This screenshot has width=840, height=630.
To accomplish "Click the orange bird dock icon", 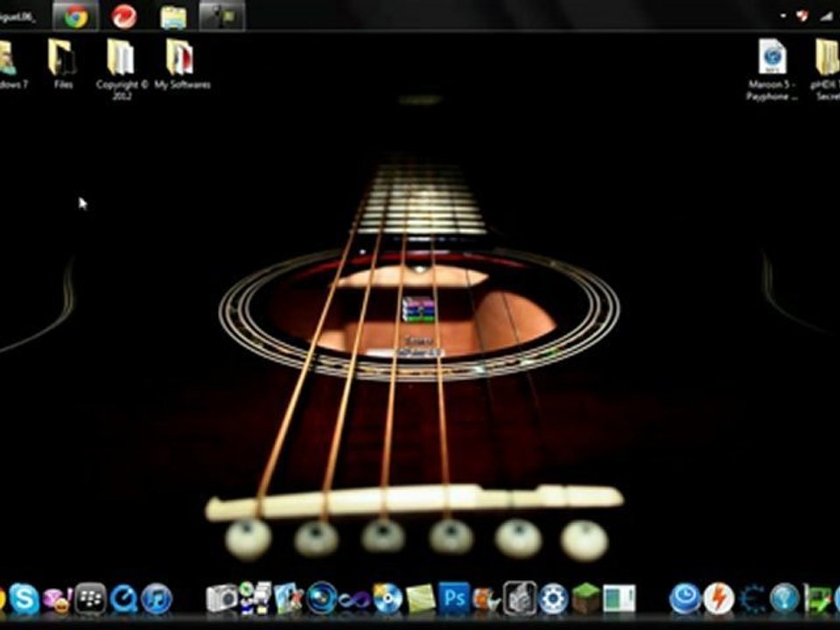I will tap(486, 599).
